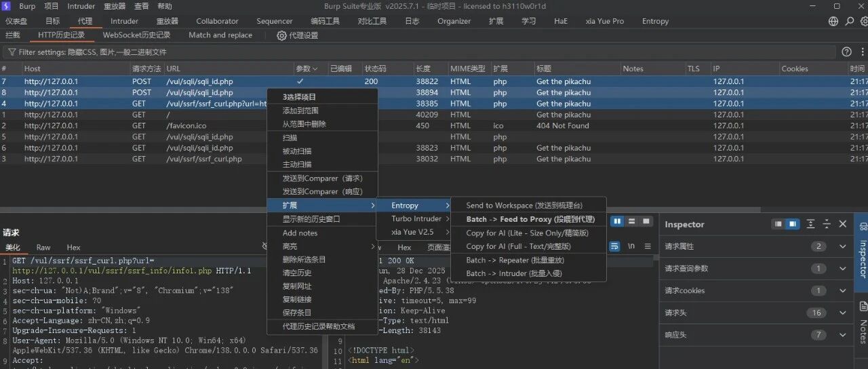Click the Burp Suite logo icon

click(x=7, y=6)
